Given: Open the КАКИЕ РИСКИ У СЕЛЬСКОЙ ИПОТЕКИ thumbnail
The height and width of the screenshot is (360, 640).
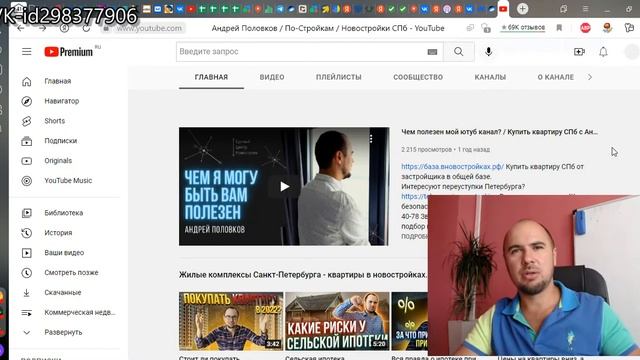Looking at the screenshot, I should pos(337,321).
